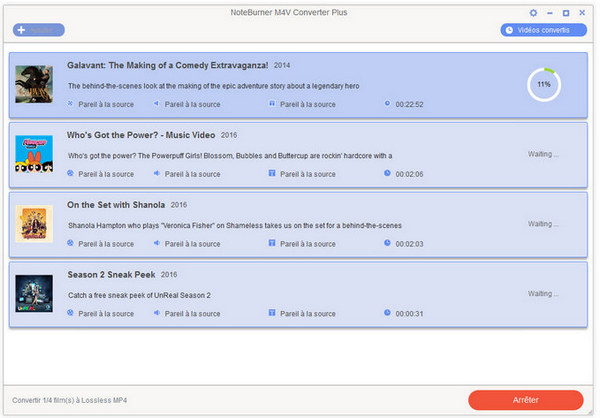Click the Powerpuff Girls cover thumbnail

tap(34, 154)
